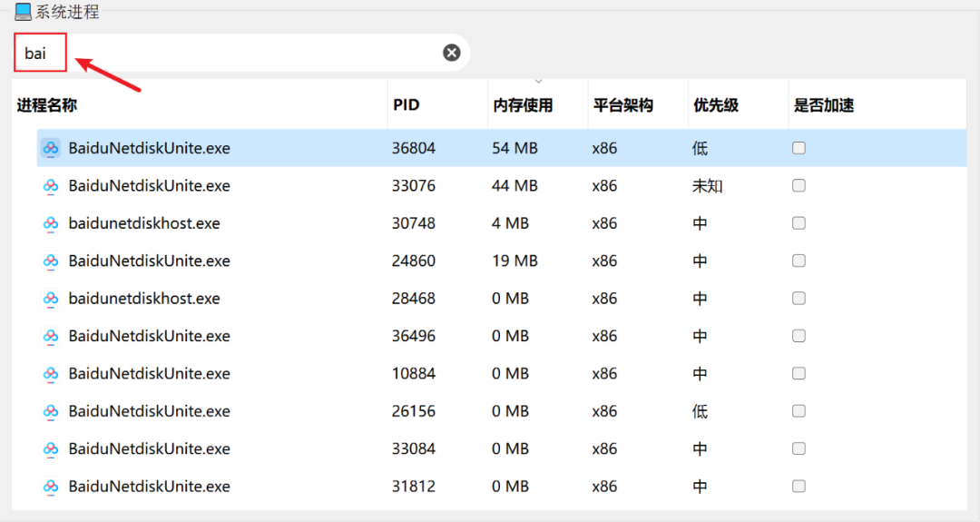Click the 系统进程 title label
The width and height of the screenshot is (980, 522).
coord(67,12)
